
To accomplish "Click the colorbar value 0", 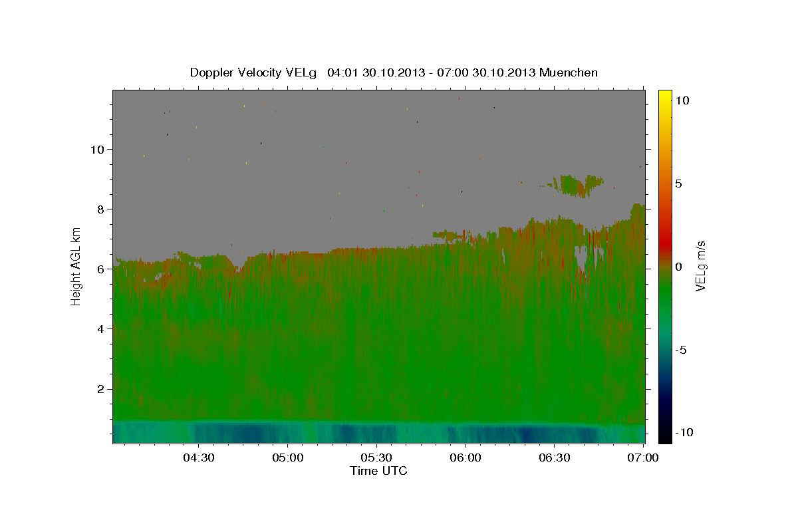I will (x=678, y=266).
